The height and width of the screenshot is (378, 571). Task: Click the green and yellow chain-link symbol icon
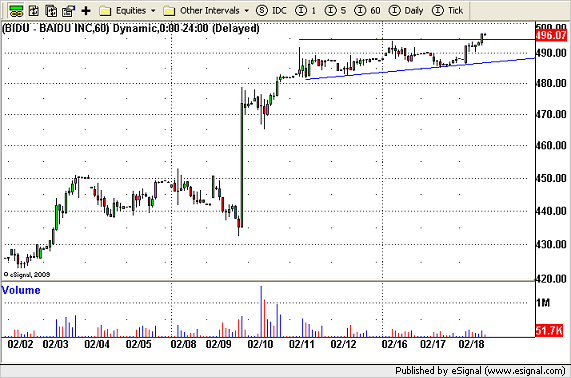coord(16,11)
